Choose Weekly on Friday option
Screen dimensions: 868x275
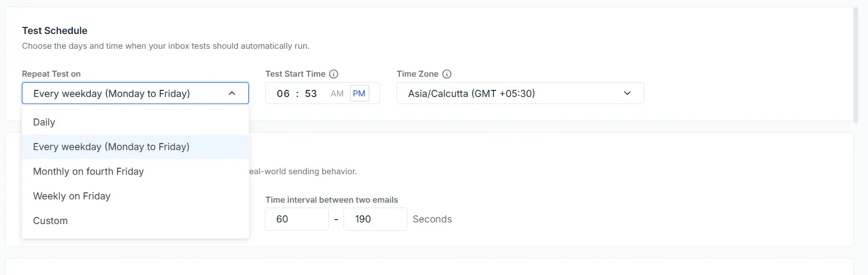135,196
